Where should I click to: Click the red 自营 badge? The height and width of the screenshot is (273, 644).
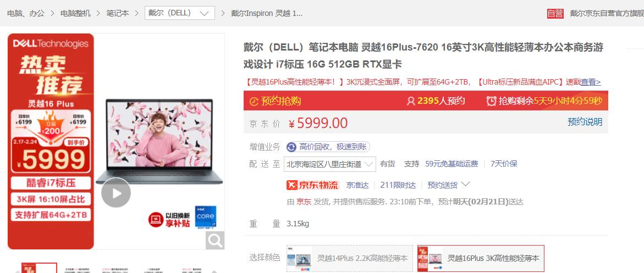point(555,13)
